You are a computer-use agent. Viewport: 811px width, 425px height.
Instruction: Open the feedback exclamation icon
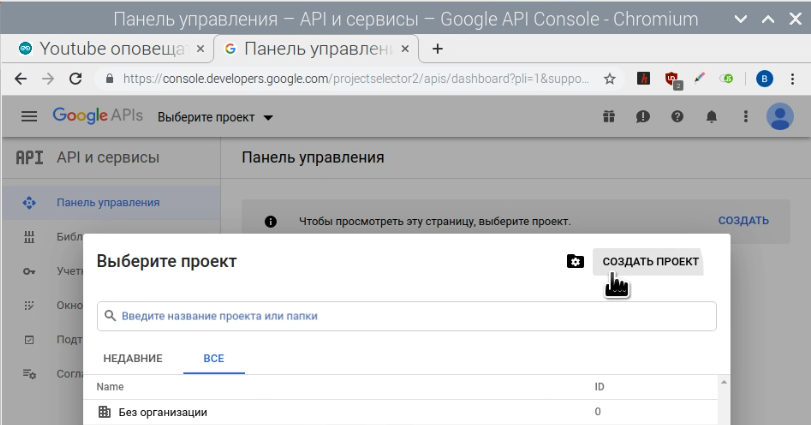pos(643,117)
